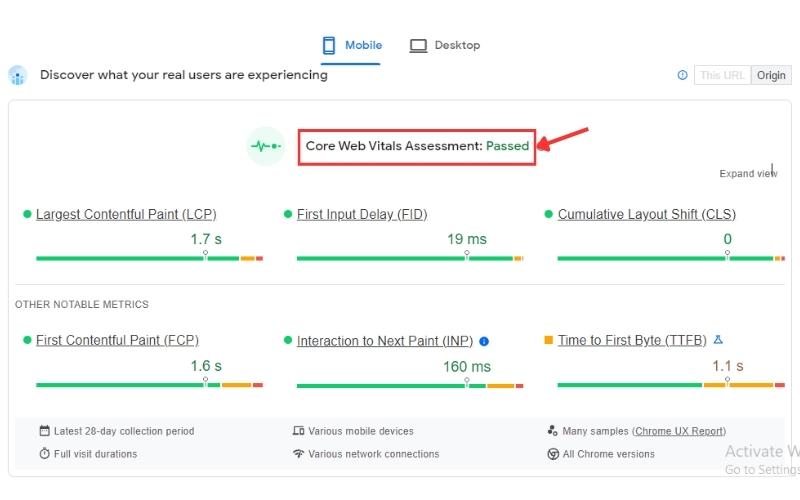Select the Mobile tab
This screenshot has width=800, height=500.
(351, 45)
